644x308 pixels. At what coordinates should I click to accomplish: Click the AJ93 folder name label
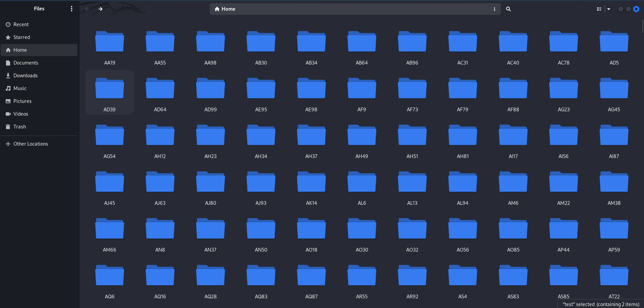(x=261, y=203)
